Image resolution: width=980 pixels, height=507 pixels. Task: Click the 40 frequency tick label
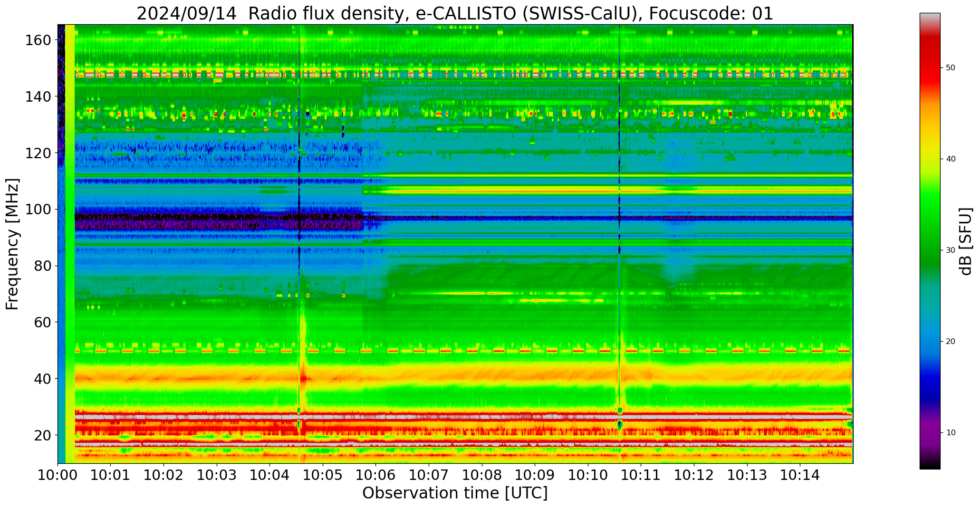pyautogui.click(x=43, y=379)
